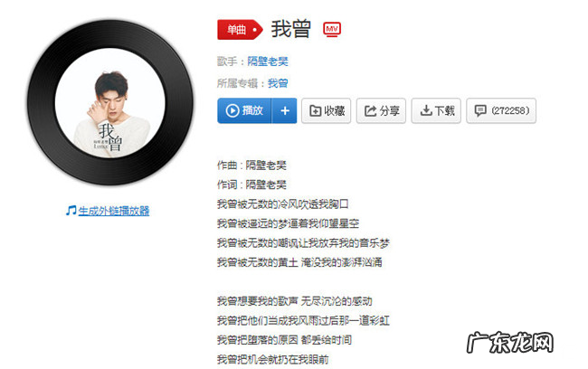Open comments button showing 272258

tap(501, 110)
